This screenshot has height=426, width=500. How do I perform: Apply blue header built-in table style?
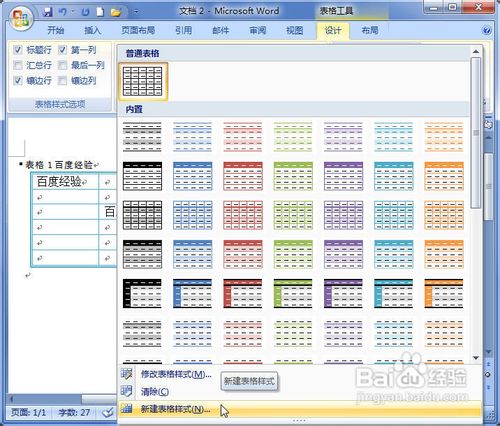tap(193, 176)
